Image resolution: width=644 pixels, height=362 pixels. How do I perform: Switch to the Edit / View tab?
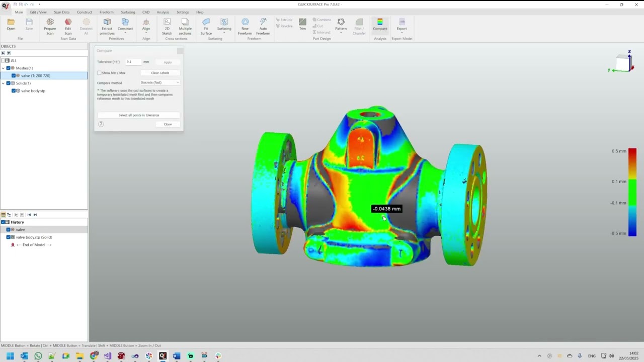pyautogui.click(x=38, y=12)
